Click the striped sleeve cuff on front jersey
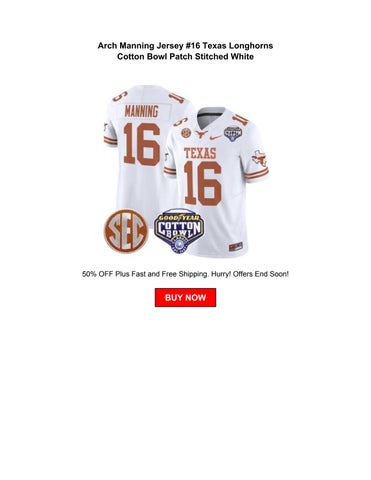371x480 pixels. tap(257, 173)
